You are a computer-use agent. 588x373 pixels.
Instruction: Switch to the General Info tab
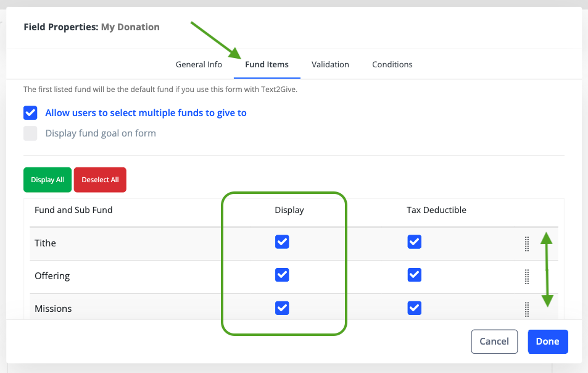pyautogui.click(x=199, y=64)
